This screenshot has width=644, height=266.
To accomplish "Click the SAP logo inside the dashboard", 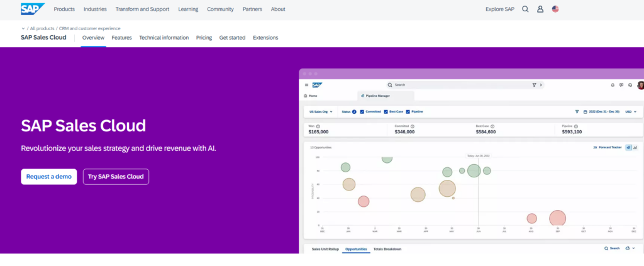I will pos(317,85).
